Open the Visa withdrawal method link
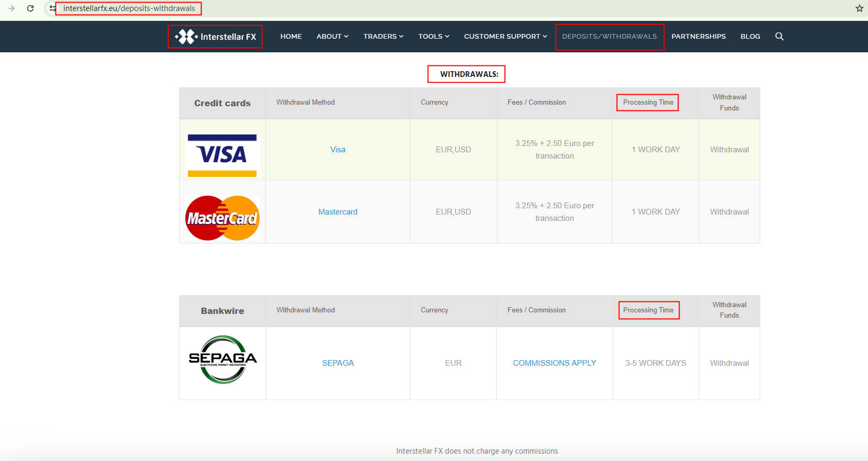The width and height of the screenshot is (868, 461). [x=338, y=150]
